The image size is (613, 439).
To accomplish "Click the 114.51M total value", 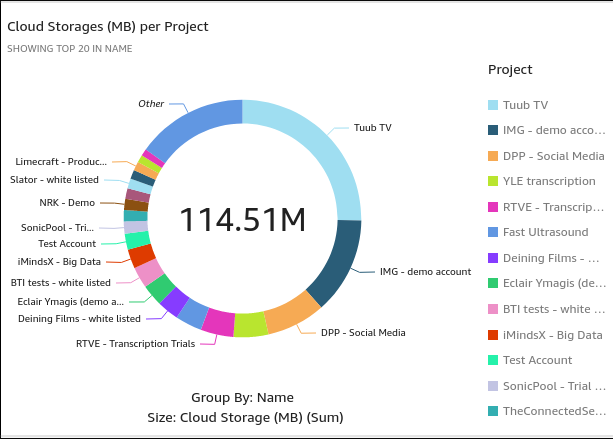I will [242, 220].
